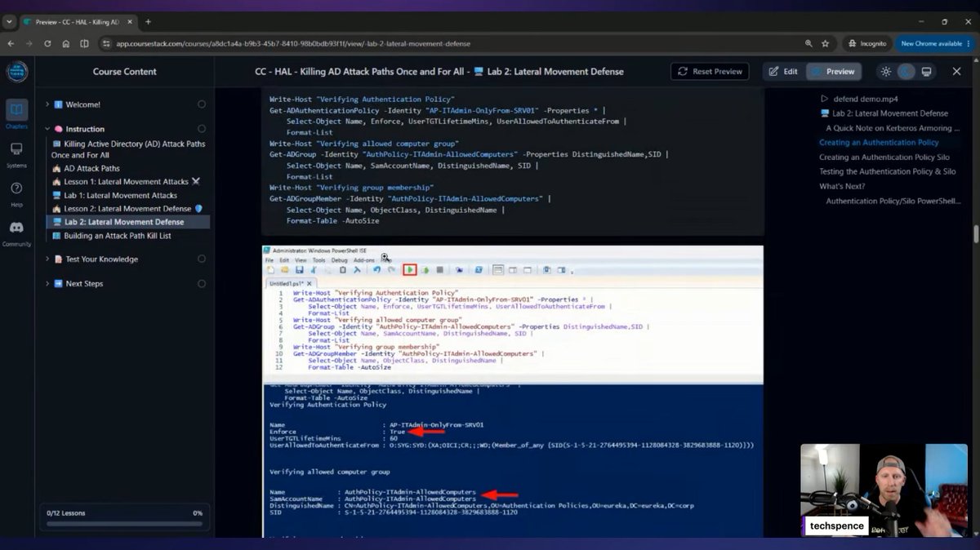The image size is (980, 550).
Task: Open Lesson 2: Lateral Movement Defense
Action: click(x=129, y=208)
